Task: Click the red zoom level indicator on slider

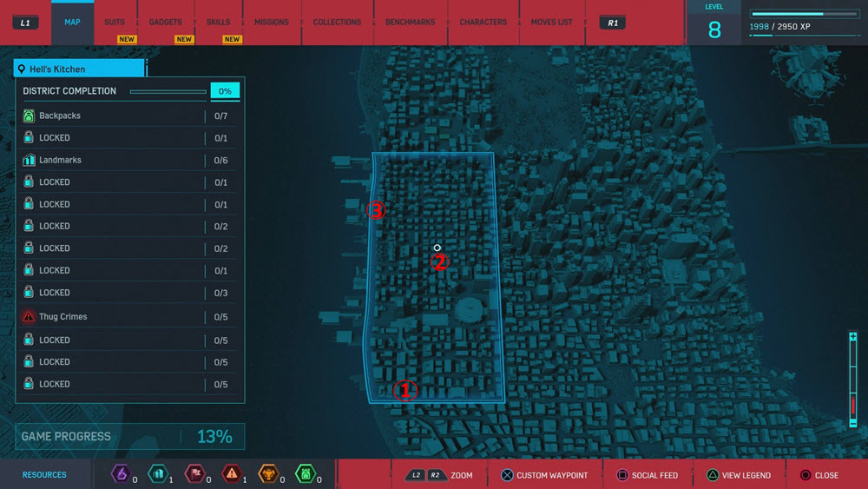Action: [853, 406]
